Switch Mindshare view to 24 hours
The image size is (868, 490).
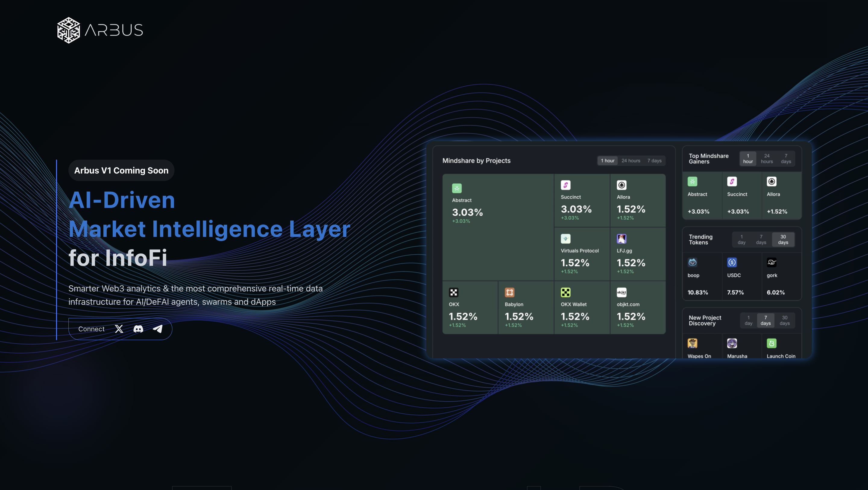click(x=631, y=161)
